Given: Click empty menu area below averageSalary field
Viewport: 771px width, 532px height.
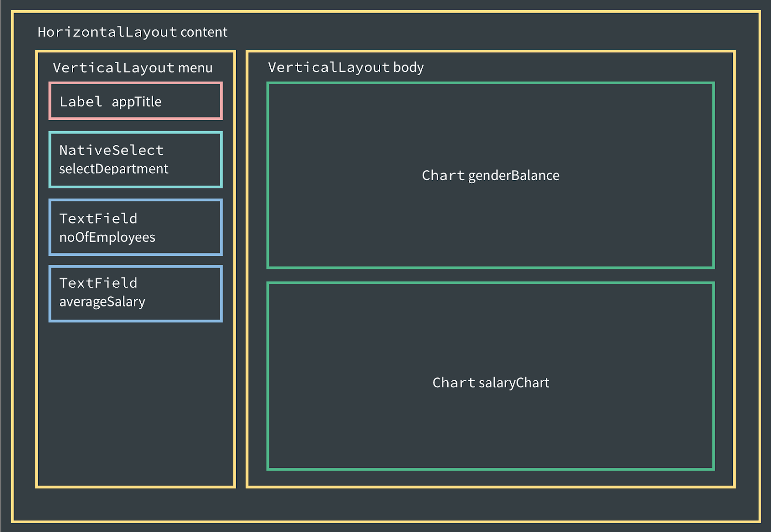Looking at the screenshot, I should [135, 405].
